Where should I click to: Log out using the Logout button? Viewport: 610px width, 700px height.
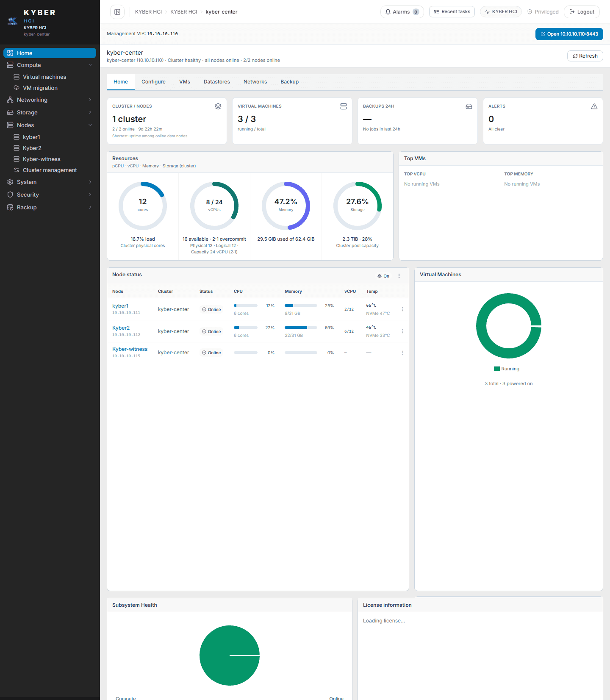[x=582, y=12]
